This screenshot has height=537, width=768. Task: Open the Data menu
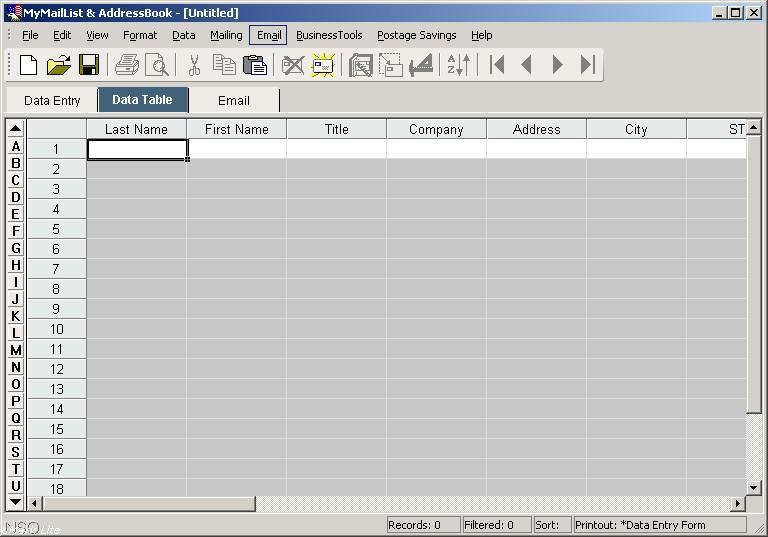click(x=184, y=35)
